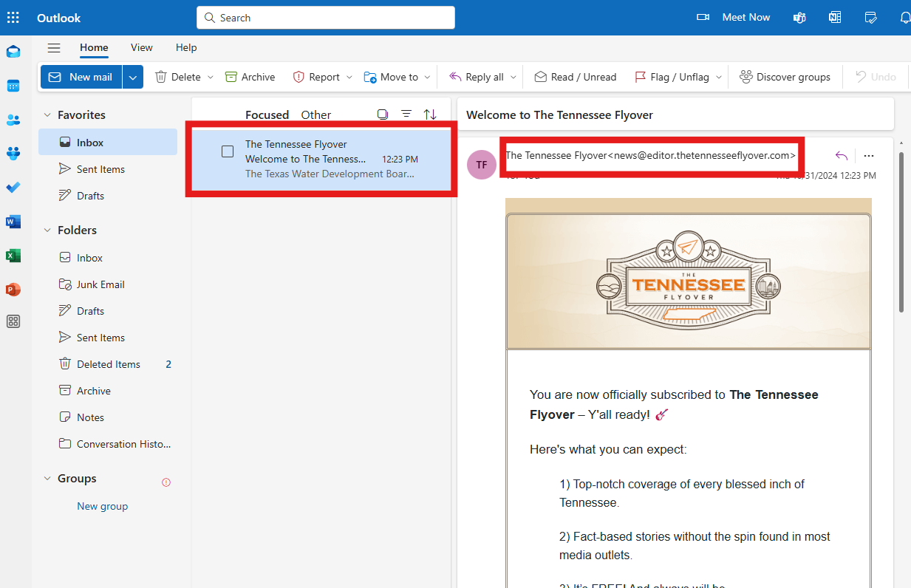Expand the Flag / Unflag dropdown arrow
This screenshot has height=588, width=911.
[x=718, y=77]
